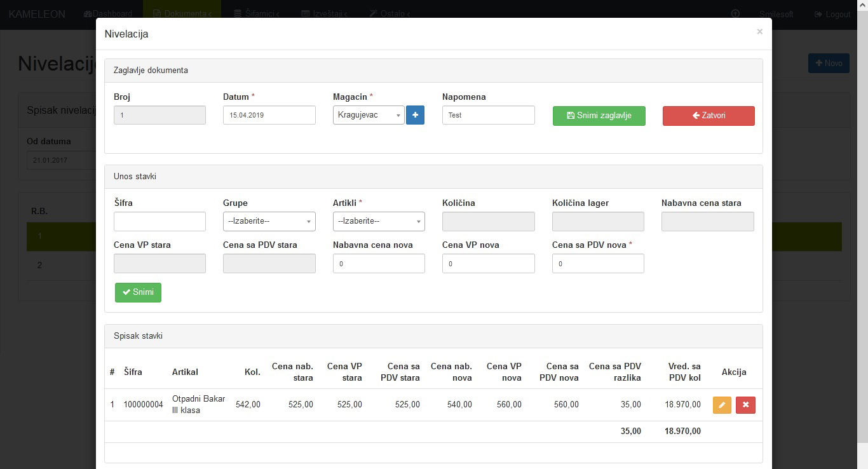Click the Napomena text field

coord(488,115)
